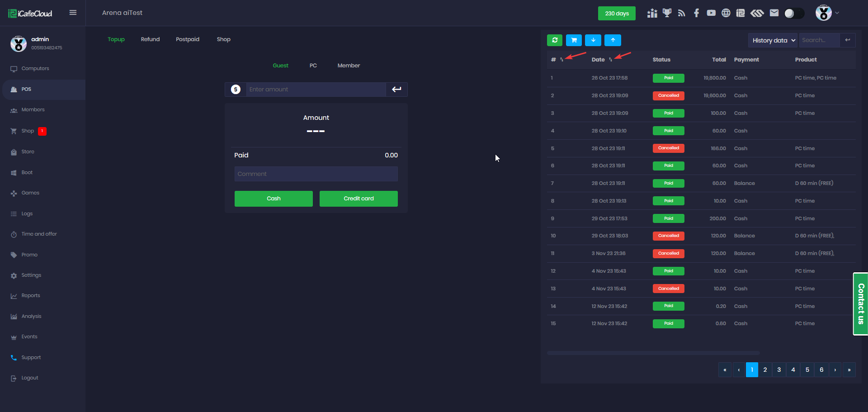
Task: Click the admin profile avatar in sidebar
Action: coord(19,43)
